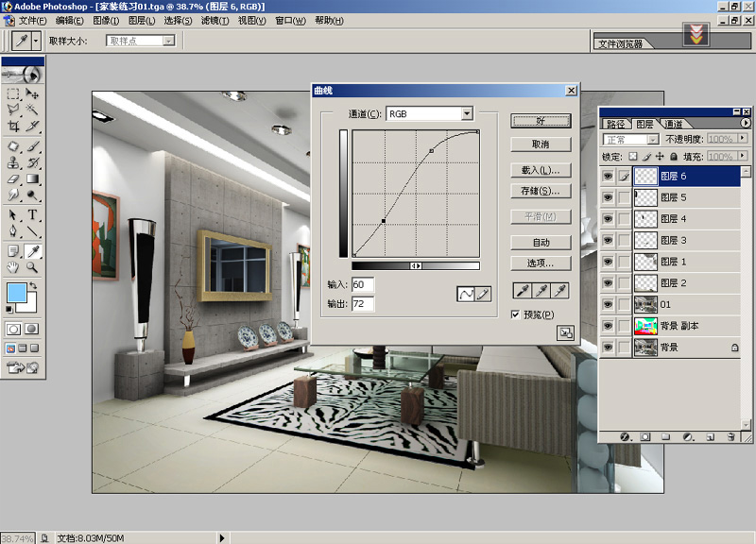The width and height of the screenshot is (756, 544).
Task: Hide 图层 5 using its eye icon
Action: [608, 197]
